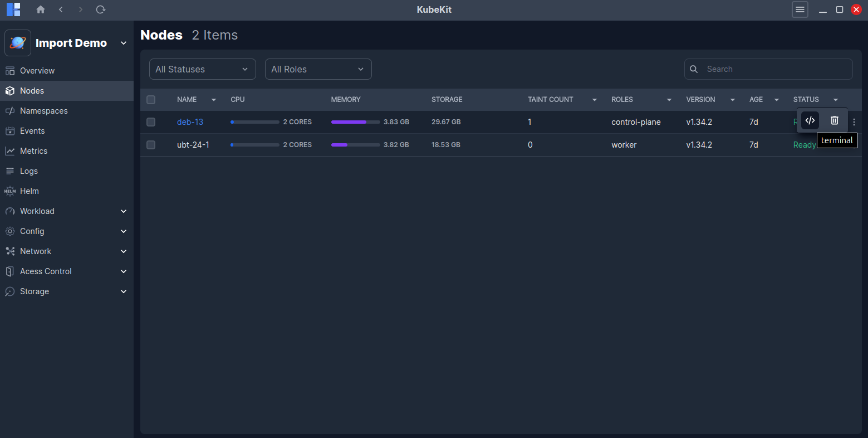Click the delete trash icon on deb-13
Screen dimensions: 868x438
[x=834, y=120]
